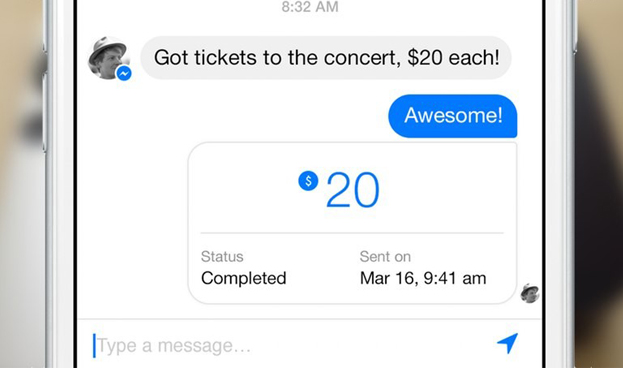Tap the Messenger badge on the avatar
623x368 pixels.
124,73
